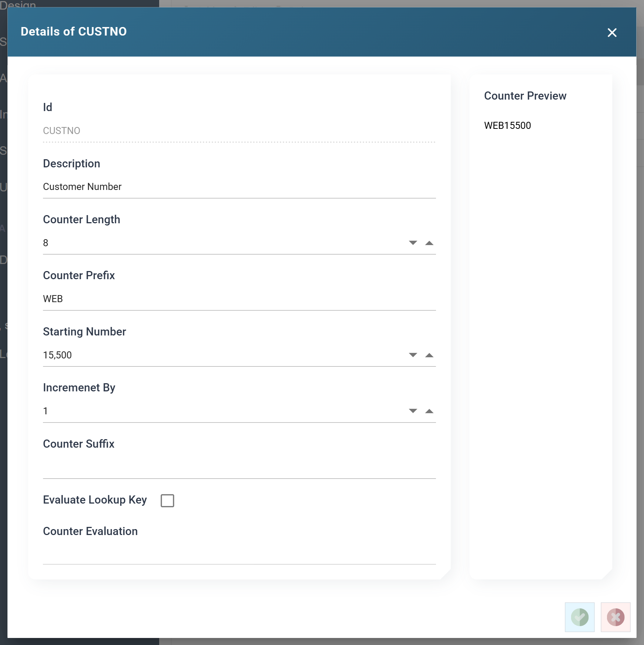The image size is (644, 645).
Task: Click the empty Counter Suffix field
Action: 239,467
